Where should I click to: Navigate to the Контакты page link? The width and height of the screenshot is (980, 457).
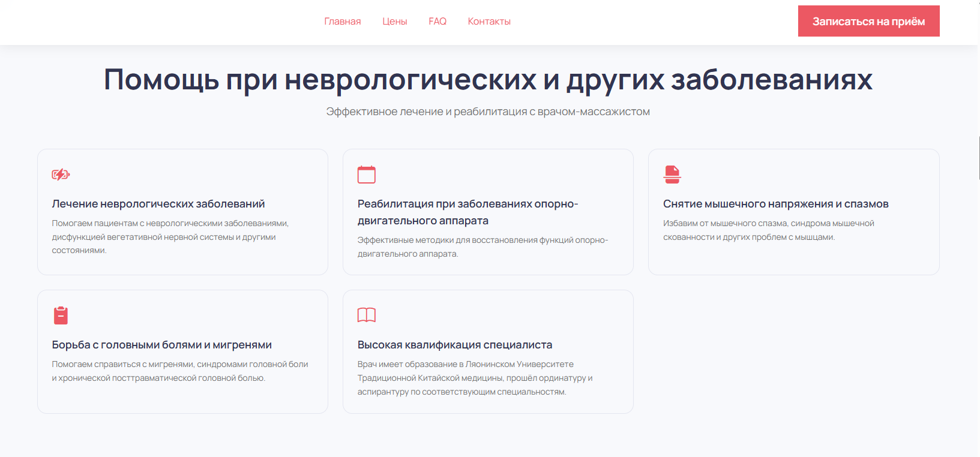tap(488, 22)
